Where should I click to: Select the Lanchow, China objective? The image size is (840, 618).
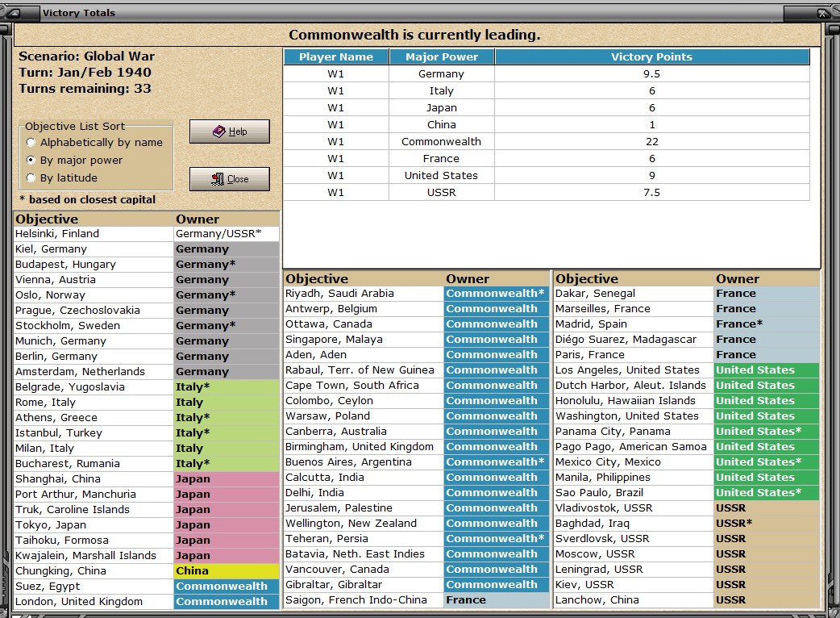pyautogui.click(x=633, y=599)
